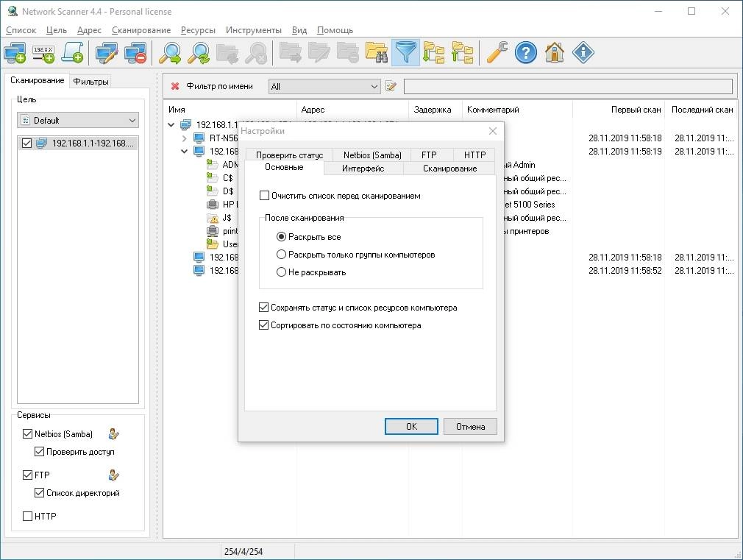The height and width of the screenshot is (560, 743).
Task: Uncheck the 192.168.1.1-192.168 range checkbox
Action: coord(27,143)
